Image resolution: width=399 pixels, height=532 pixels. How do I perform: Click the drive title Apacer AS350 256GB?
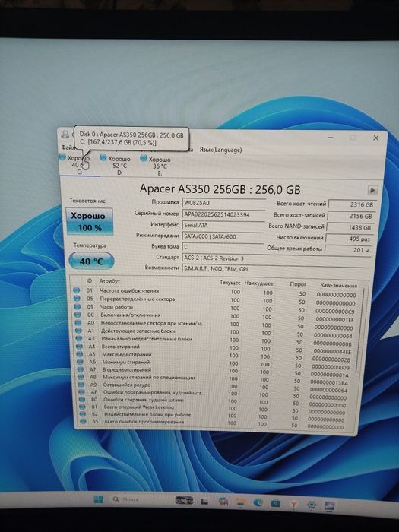[x=220, y=189]
